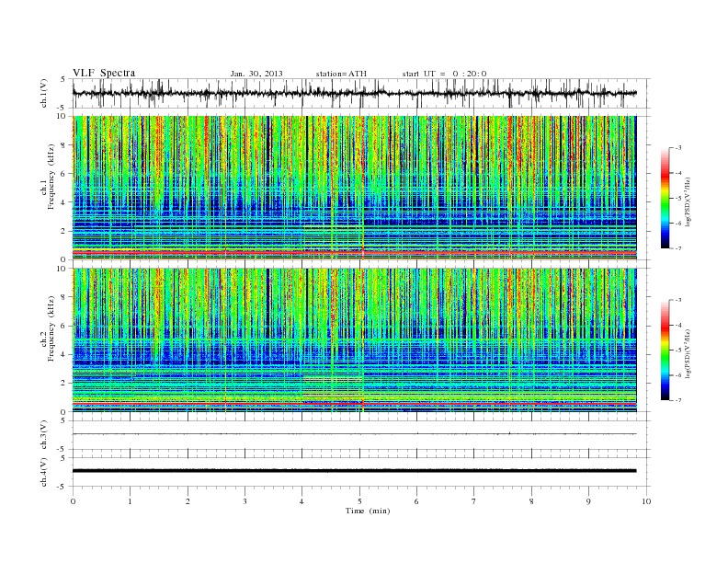Click inside the ch.2 spectrogram panel
Screen dimensions: 728x563
coord(354,340)
